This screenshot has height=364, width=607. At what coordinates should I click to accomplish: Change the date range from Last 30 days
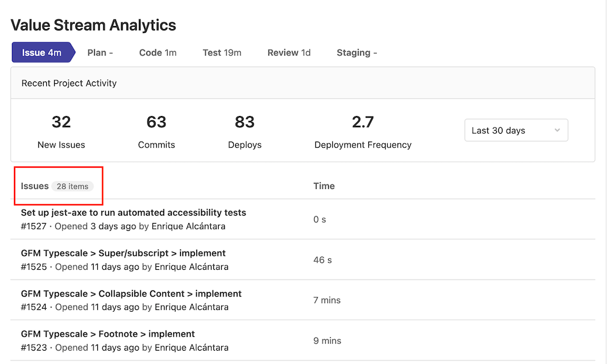(x=516, y=130)
